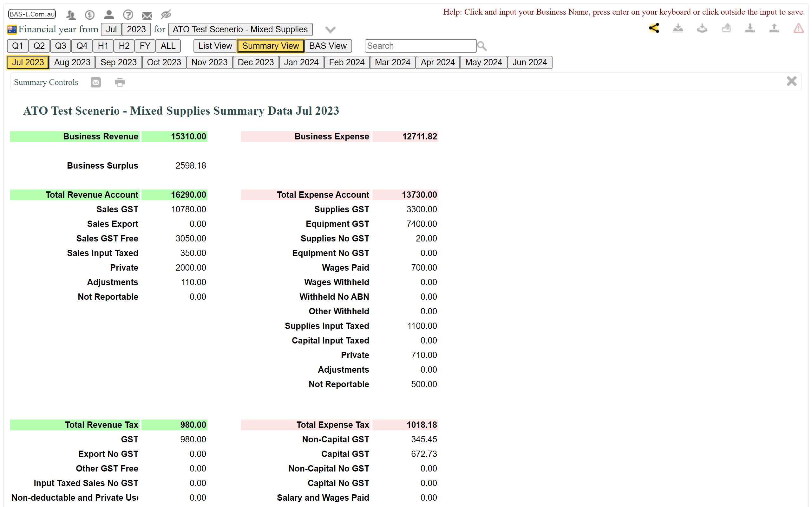Email summary using Summary Controls mail icon

[x=95, y=82]
